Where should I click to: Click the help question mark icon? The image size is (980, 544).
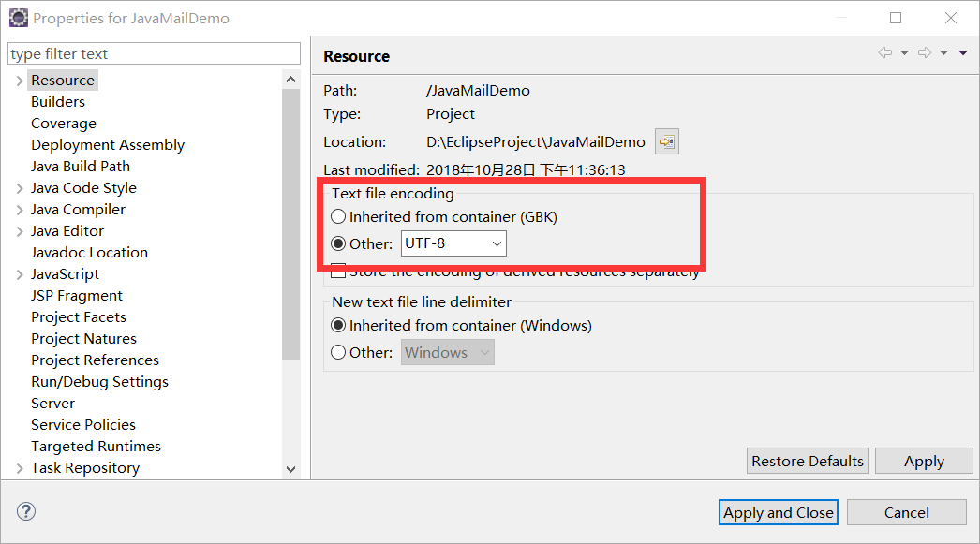point(26,511)
